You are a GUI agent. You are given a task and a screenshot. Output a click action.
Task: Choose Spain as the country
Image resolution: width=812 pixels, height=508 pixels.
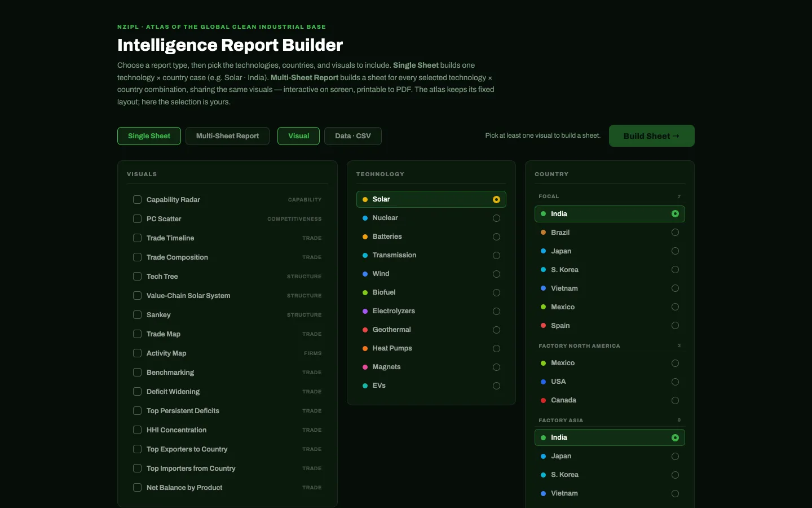[x=610, y=326]
